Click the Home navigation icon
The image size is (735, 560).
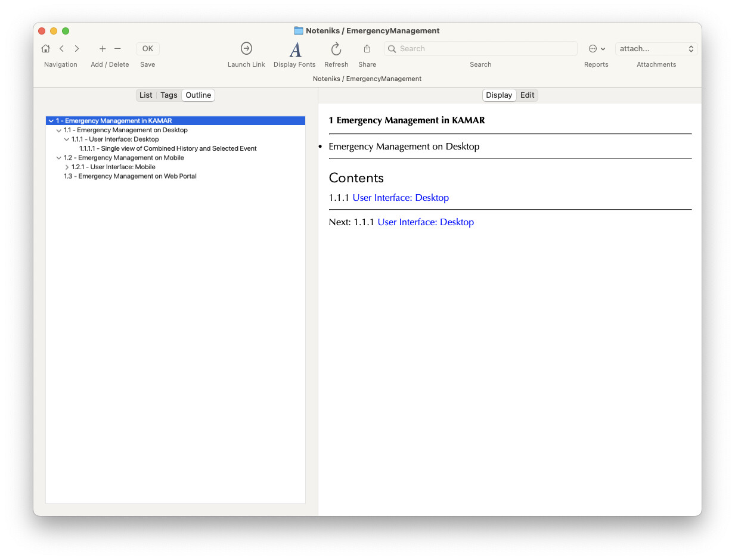pyautogui.click(x=46, y=49)
